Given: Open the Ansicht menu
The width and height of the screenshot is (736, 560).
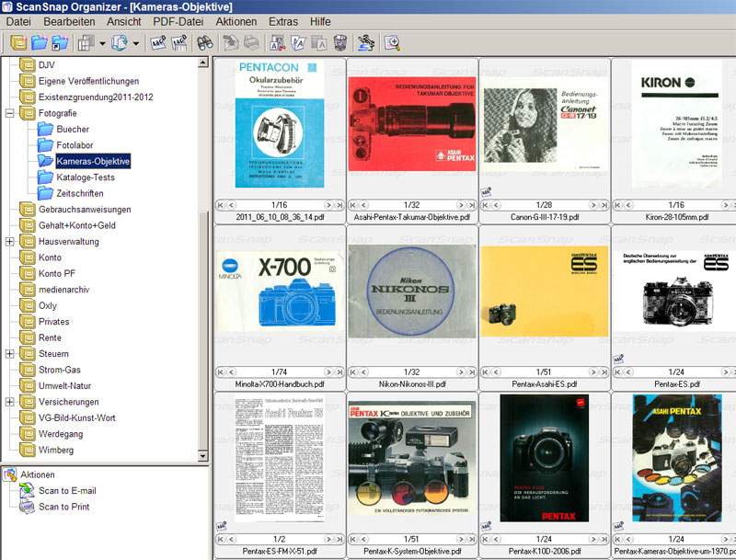Looking at the screenshot, I should (x=124, y=21).
